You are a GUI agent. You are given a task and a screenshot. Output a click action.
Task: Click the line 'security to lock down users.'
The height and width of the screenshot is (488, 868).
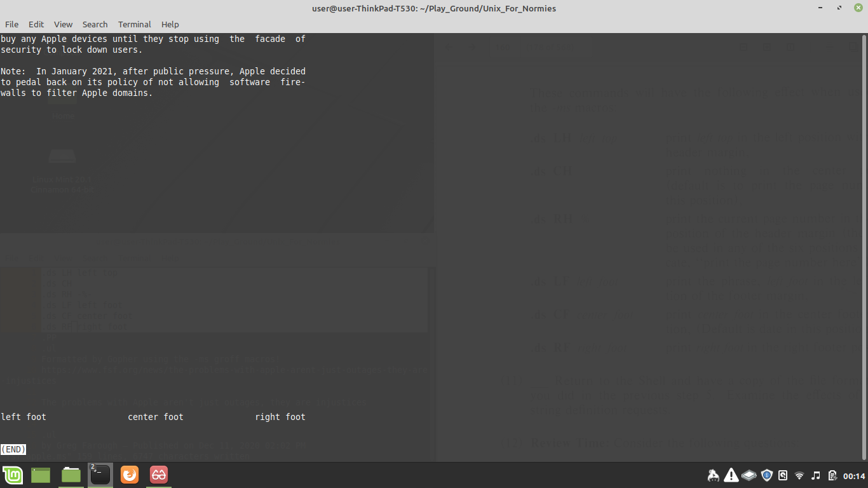(x=72, y=50)
